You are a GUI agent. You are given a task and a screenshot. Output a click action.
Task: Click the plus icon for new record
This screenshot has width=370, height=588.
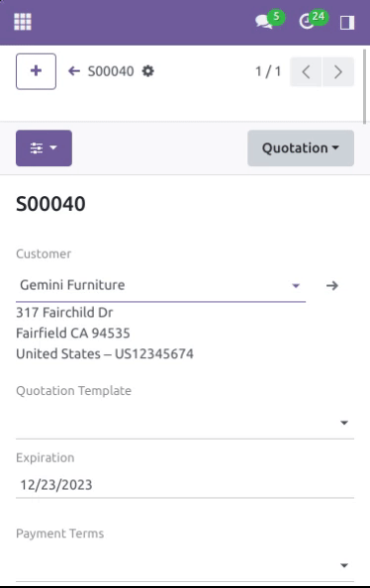click(36, 71)
